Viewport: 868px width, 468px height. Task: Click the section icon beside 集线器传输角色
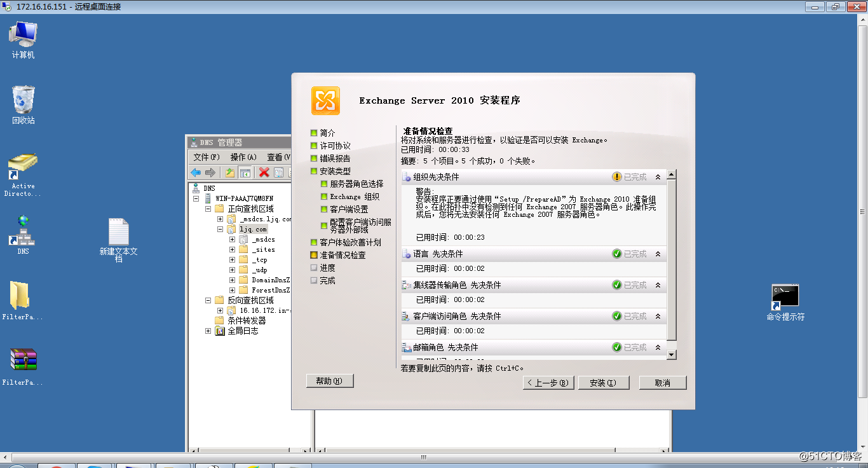(x=407, y=285)
